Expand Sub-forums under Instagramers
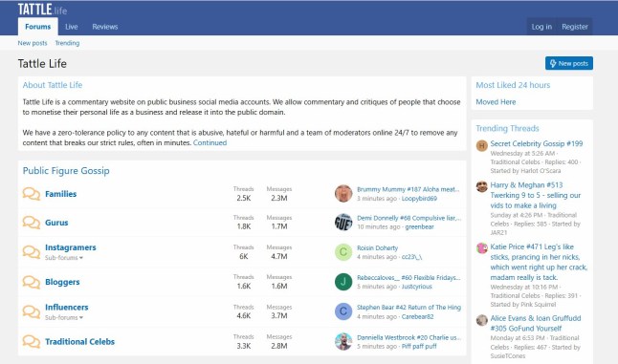This screenshot has height=364, width=618. (64, 258)
